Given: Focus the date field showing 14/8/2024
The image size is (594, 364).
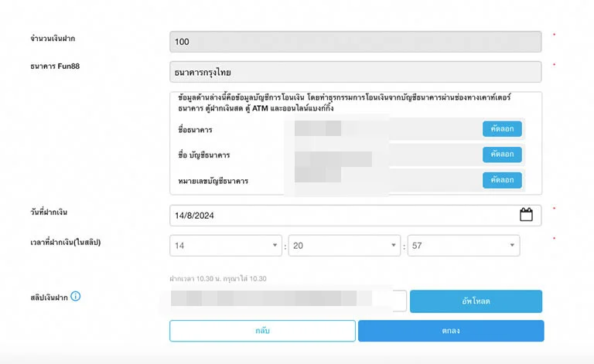Looking at the screenshot, I should pyautogui.click(x=340, y=215).
